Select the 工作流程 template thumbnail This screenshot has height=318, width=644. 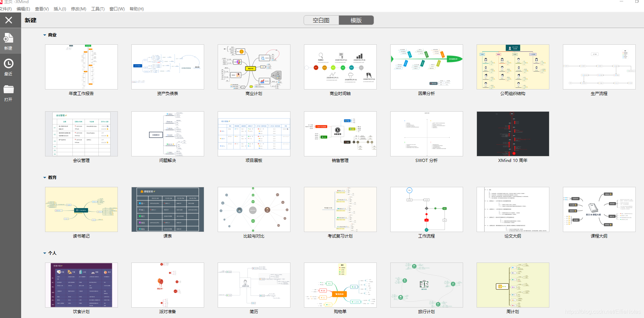click(x=427, y=209)
